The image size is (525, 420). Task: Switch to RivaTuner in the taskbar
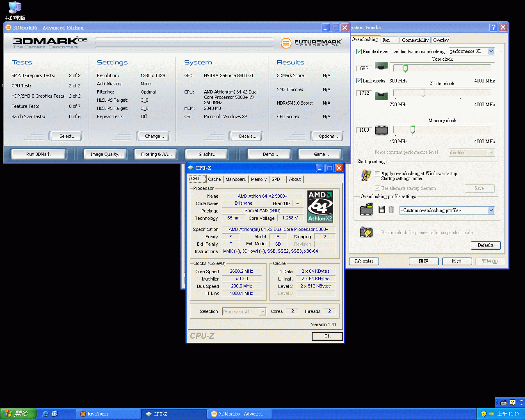coord(108,414)
